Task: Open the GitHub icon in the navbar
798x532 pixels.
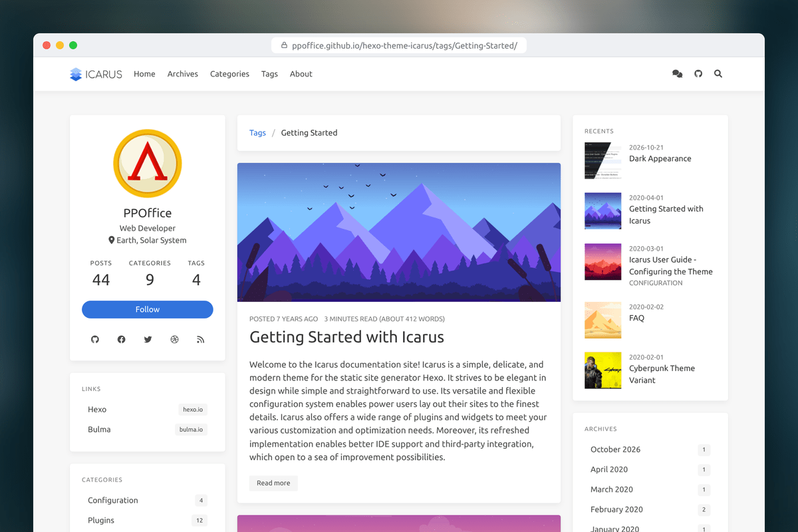Action: [x=698, y=74]
